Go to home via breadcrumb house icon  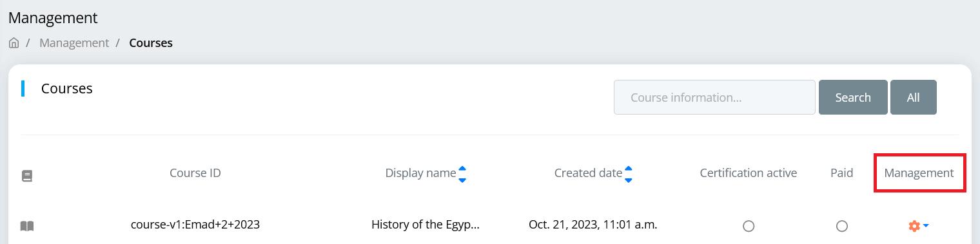[x=14, y=43]
